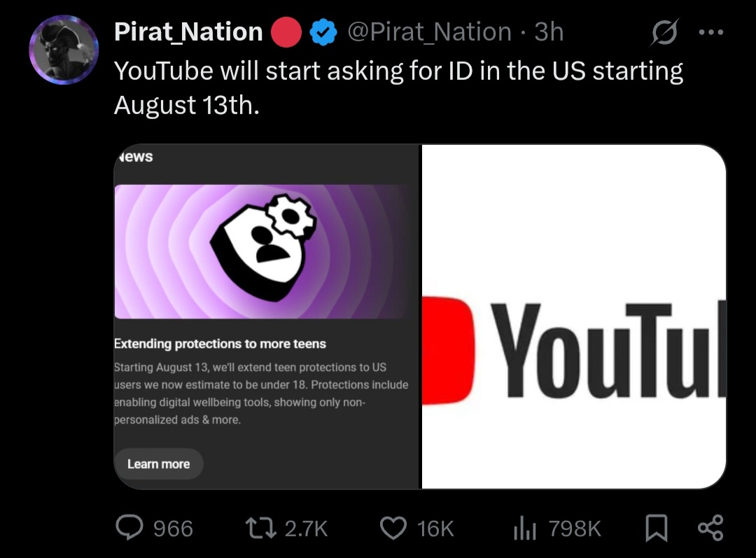
Task: Click the blue verified checkmark badge
Action: 323,32
